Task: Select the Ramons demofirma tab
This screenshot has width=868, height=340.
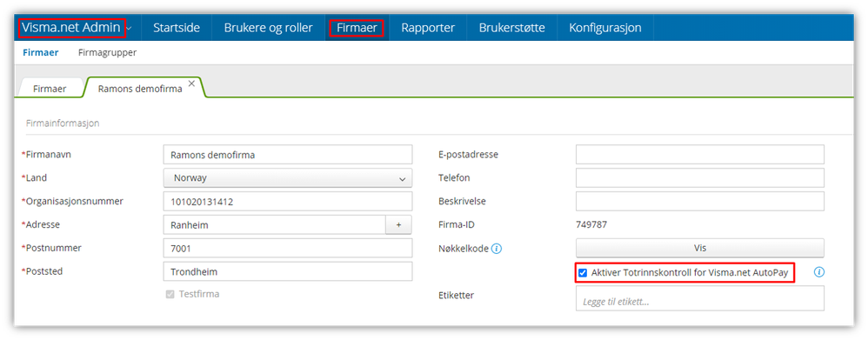Action: click(140, 89)
